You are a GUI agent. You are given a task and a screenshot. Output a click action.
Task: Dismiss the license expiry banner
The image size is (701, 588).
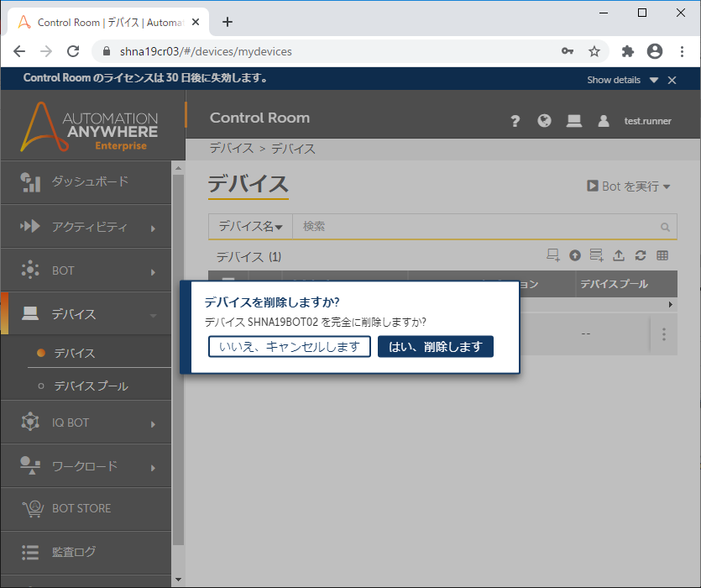[x=672, y=80]
